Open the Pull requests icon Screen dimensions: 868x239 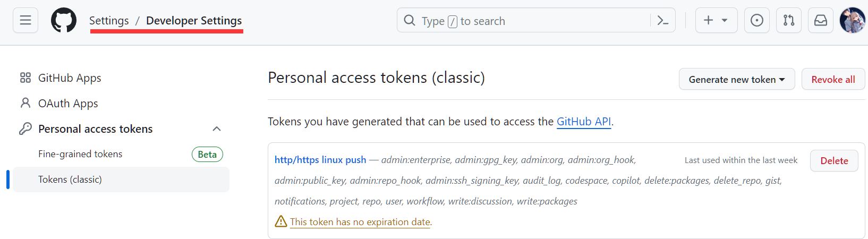789,21
